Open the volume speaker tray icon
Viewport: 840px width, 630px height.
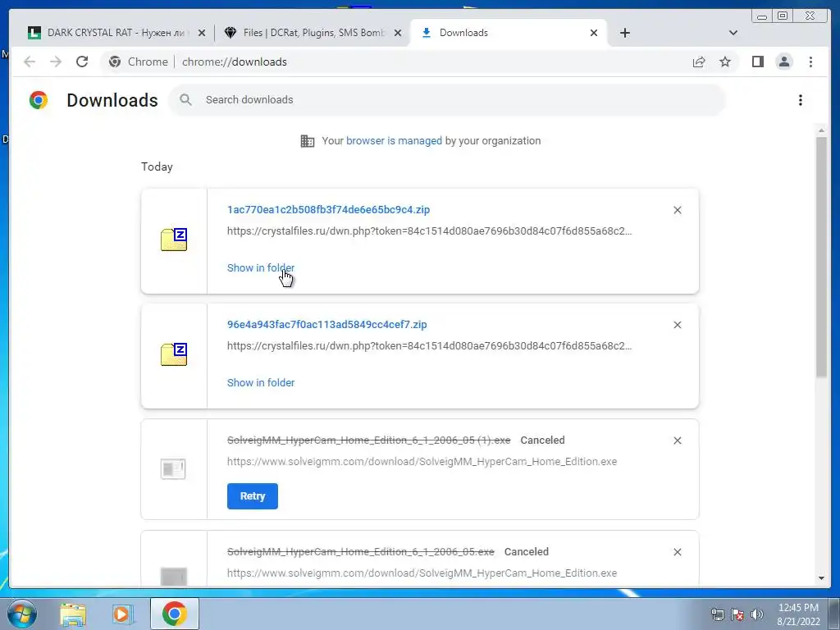tap(757, 614)
